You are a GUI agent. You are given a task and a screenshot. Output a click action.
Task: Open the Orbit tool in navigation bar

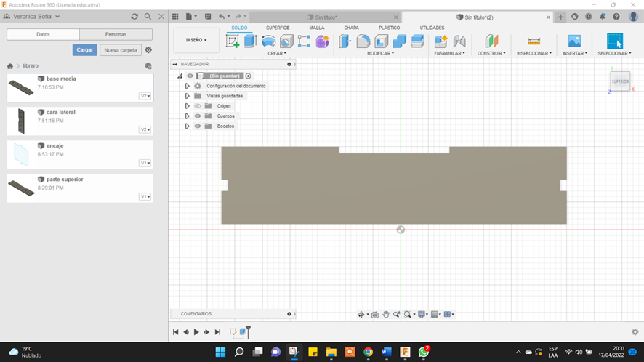361,314
